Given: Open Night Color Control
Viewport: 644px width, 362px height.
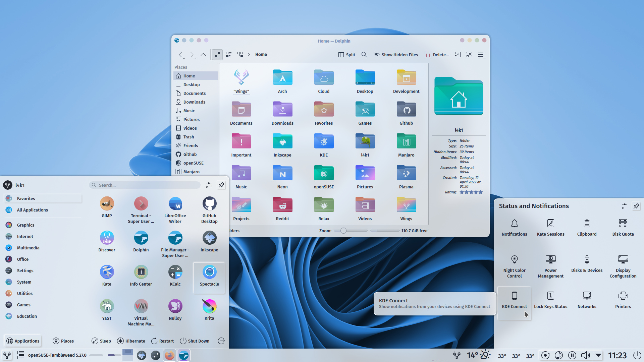Looking at the screenshot, I should click(x=514, y=267).
